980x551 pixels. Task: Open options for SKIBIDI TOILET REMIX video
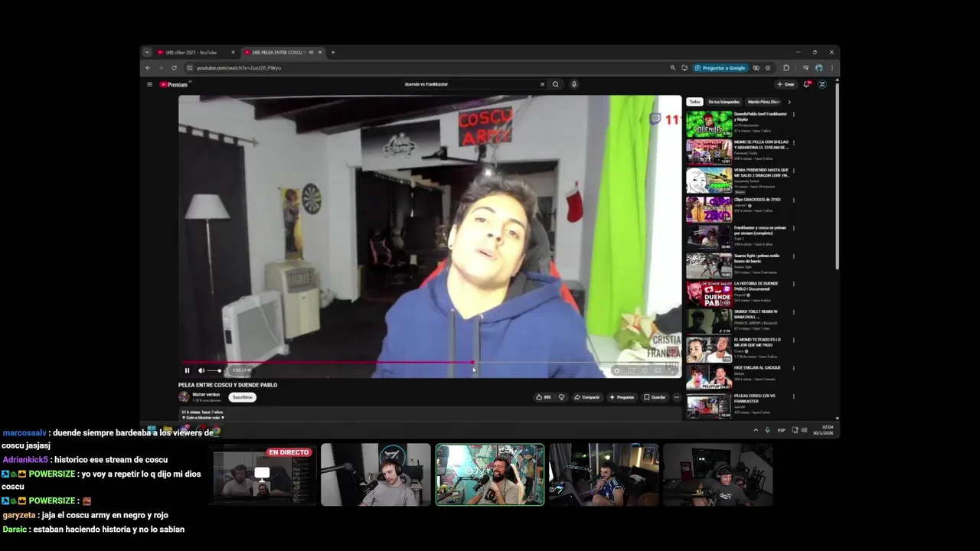coord(793,313)
